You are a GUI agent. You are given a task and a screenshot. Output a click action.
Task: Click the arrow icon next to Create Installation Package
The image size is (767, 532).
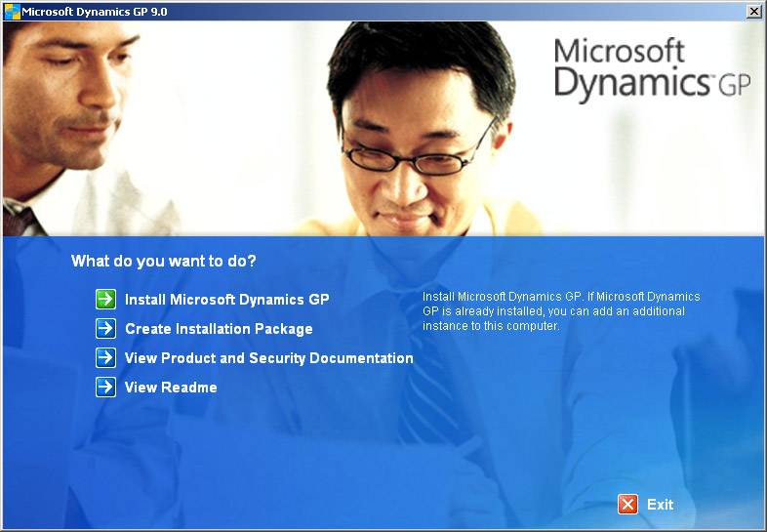[x=105, y=328]
